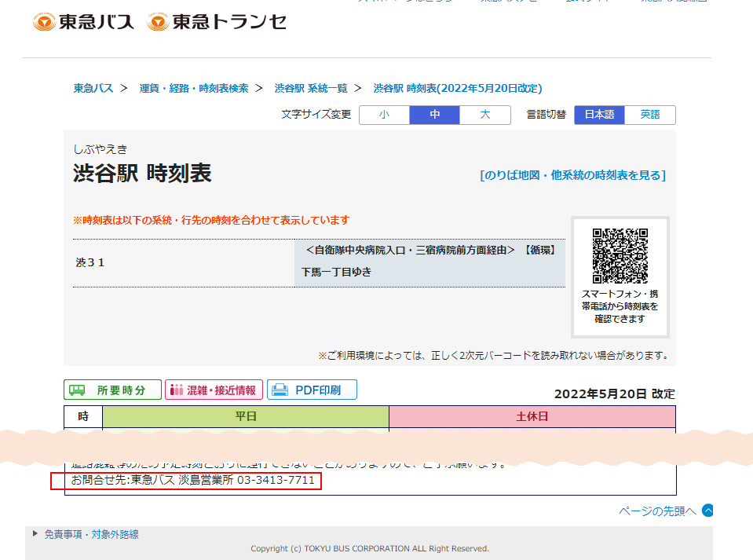The width and height of the screenshot is (753, 560).
Task: Set text size to 小
Action: pos(384,115)
